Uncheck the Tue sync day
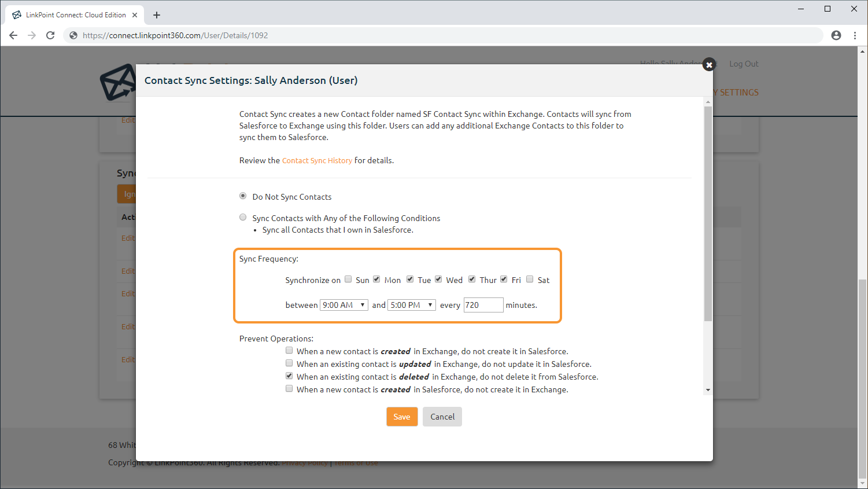 click(410, 279)
